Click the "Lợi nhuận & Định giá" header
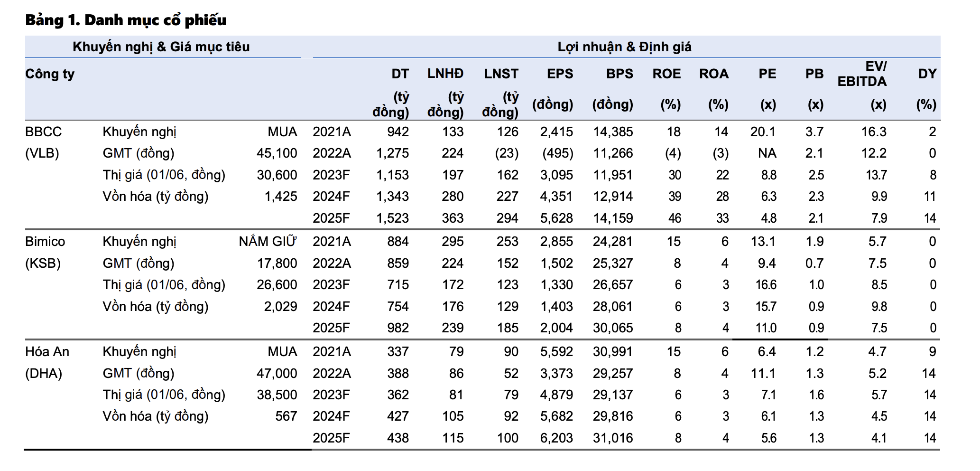Viewport: 980px width, 471px height. click(x=624, y=47)
